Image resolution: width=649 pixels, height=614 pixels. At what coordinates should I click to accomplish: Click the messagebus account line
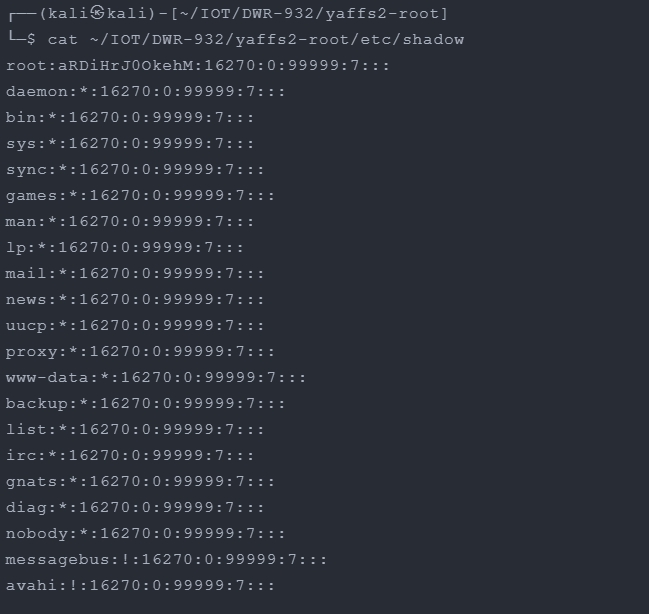[166, 560]
